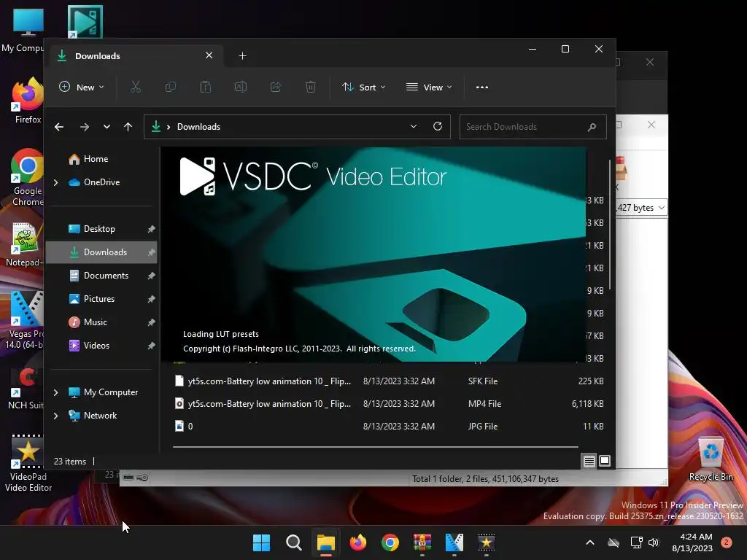747x560 pixels.
Task: Open My Computer desktop icon
Action: tap(26, 29)
